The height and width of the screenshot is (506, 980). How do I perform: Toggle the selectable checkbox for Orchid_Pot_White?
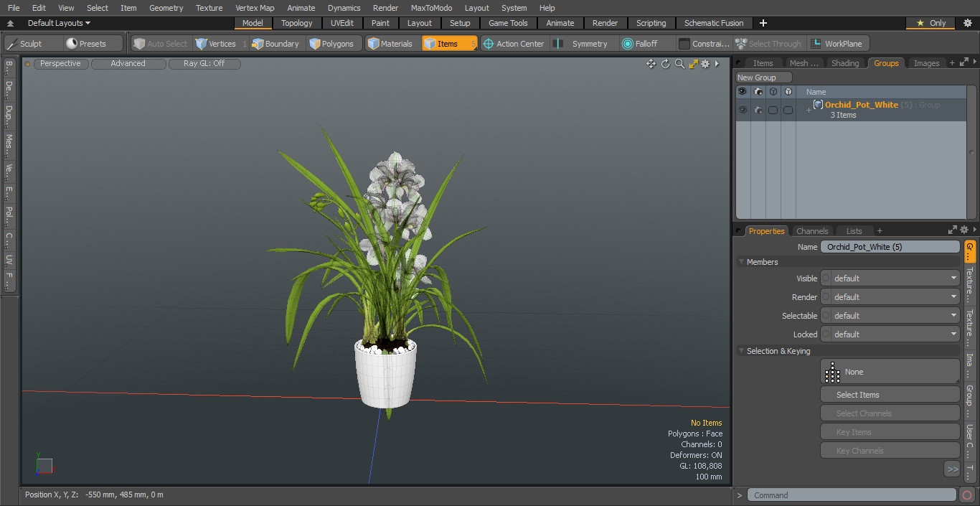773,110
